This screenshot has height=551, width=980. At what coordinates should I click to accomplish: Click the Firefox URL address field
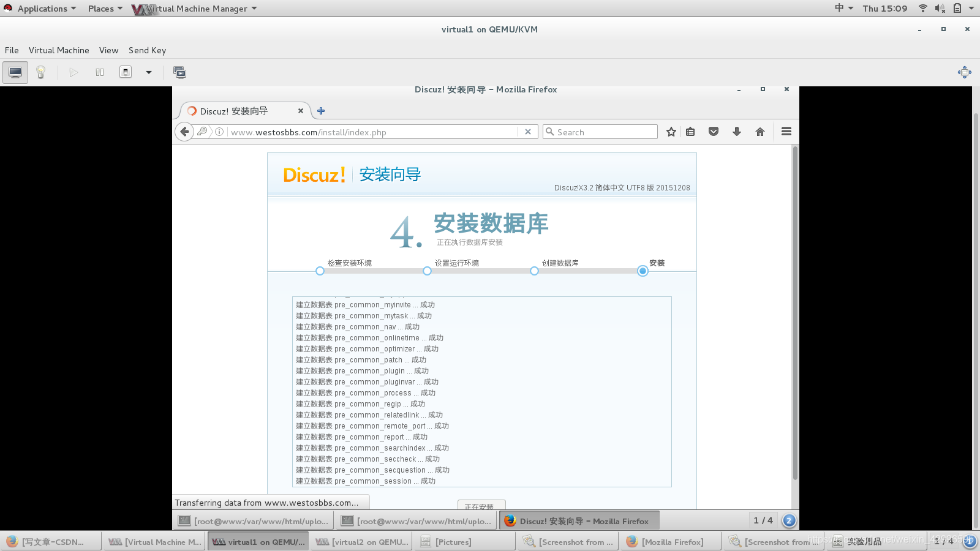point(372,132)
